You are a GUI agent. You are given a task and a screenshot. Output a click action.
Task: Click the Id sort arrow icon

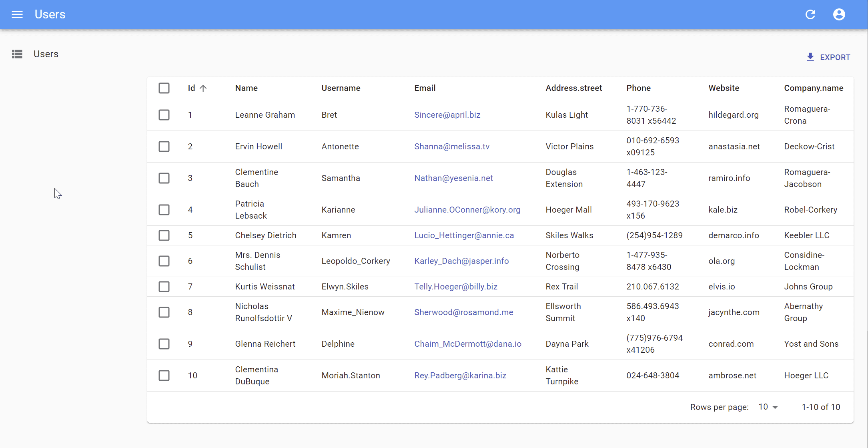point(203,88)
